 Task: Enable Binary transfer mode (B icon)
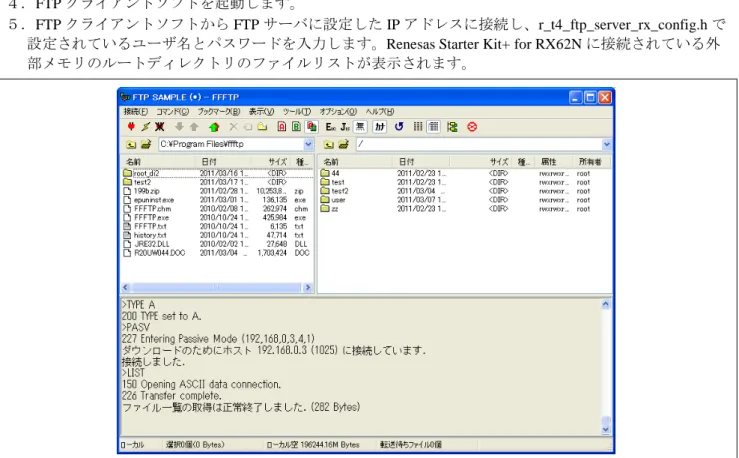[x=296, y=127]
